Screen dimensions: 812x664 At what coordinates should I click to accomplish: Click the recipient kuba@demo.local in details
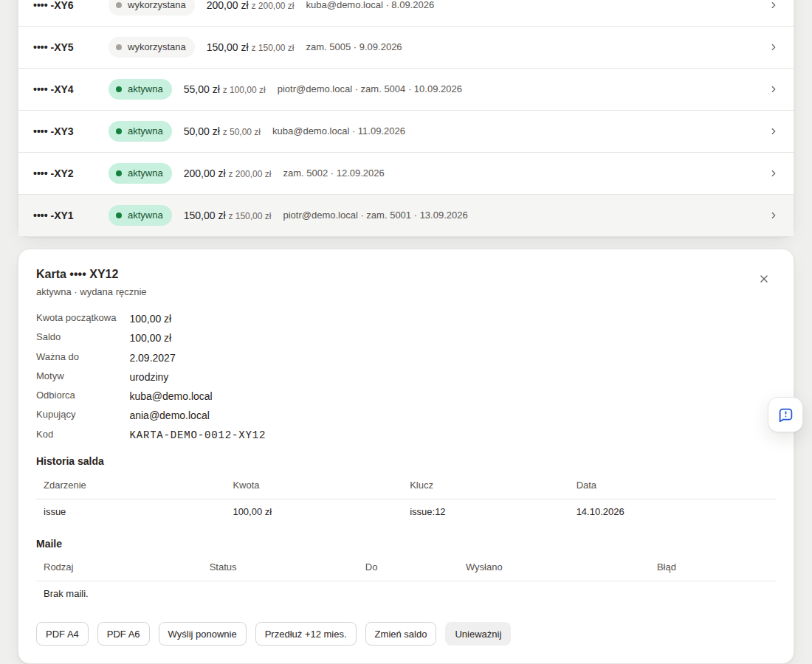coord(171,396)
